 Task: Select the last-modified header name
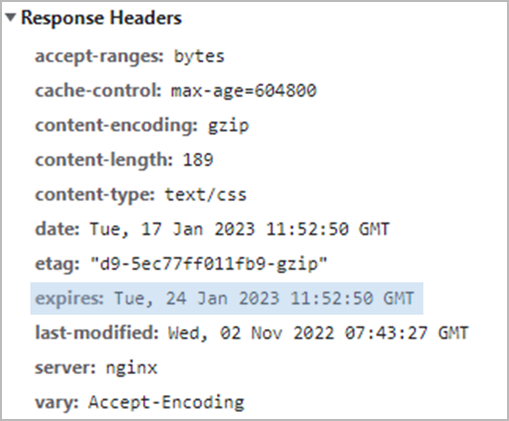click(97, 333)
